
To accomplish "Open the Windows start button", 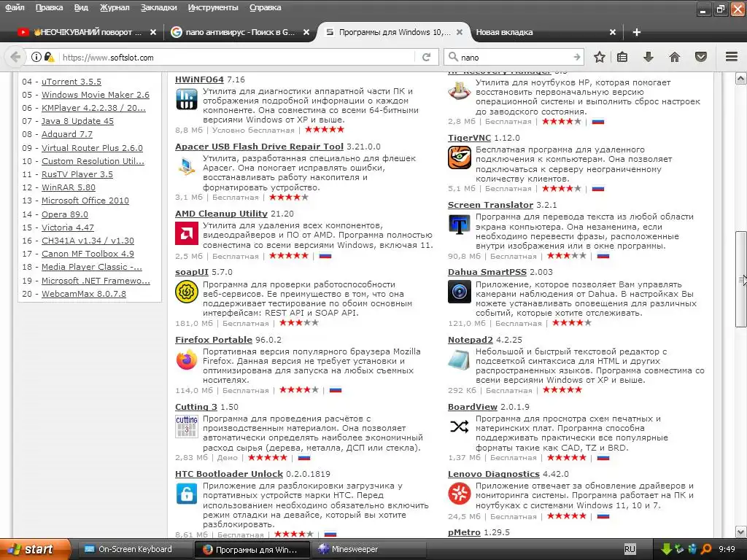I will [x=35, y=549].
